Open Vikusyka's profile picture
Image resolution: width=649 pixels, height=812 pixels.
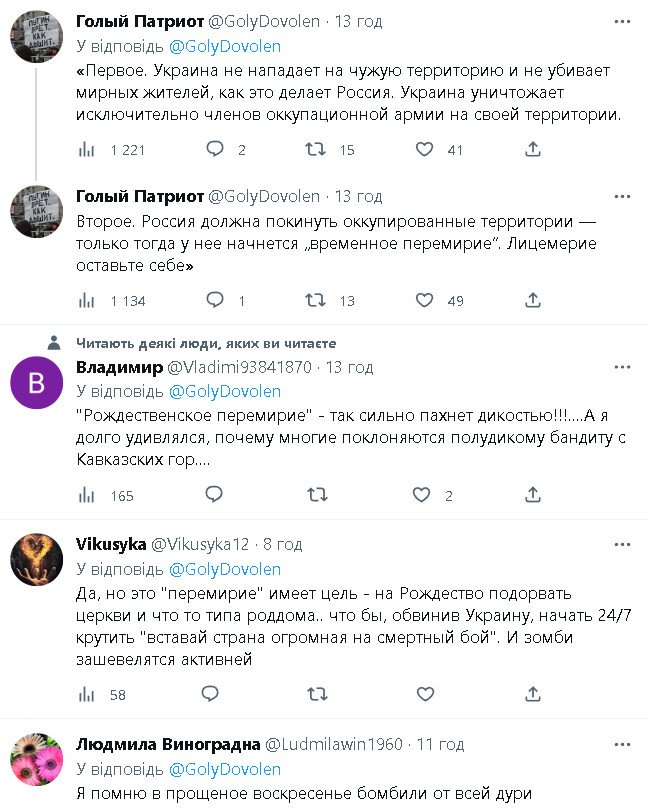tap(36, 559)
